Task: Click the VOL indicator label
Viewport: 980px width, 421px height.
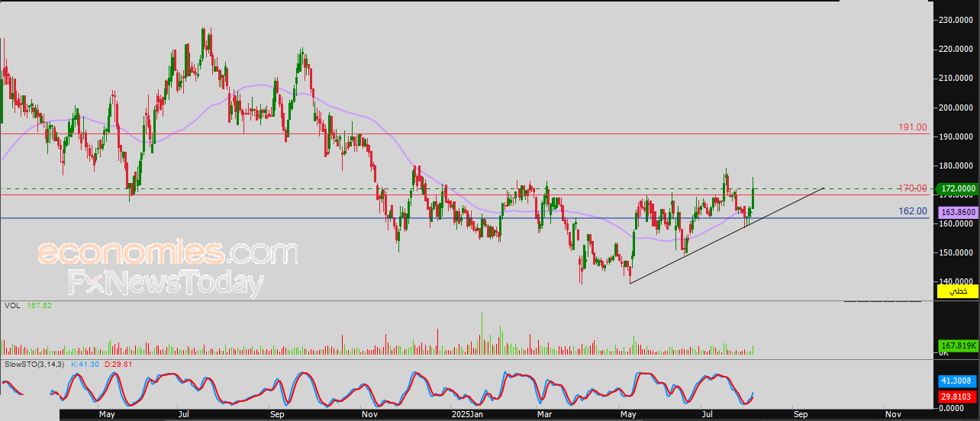Action: click(12, 306)
